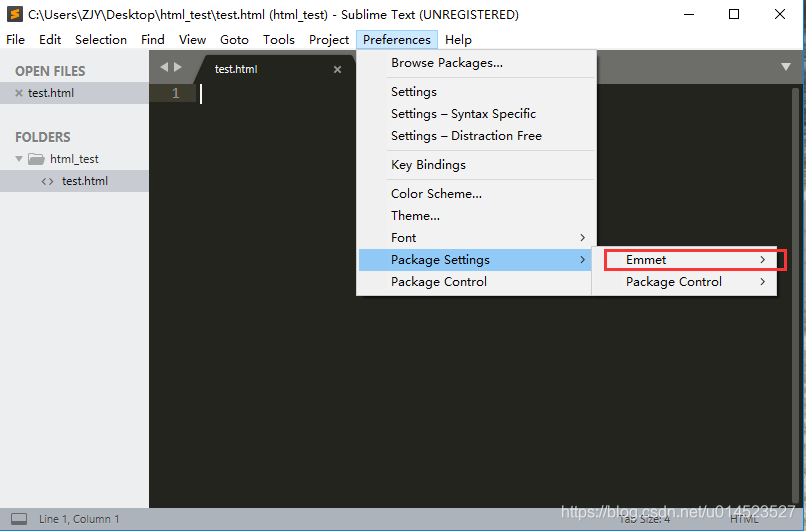Click the code file icon beside test.html
The image size is (806, 531).
click(48, 181)
